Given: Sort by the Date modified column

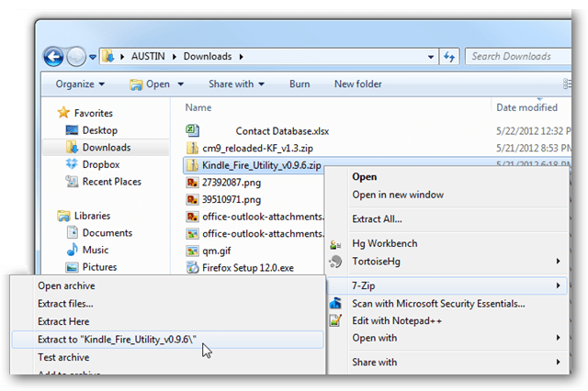Looking at the screenshot, I should [526, 108].
